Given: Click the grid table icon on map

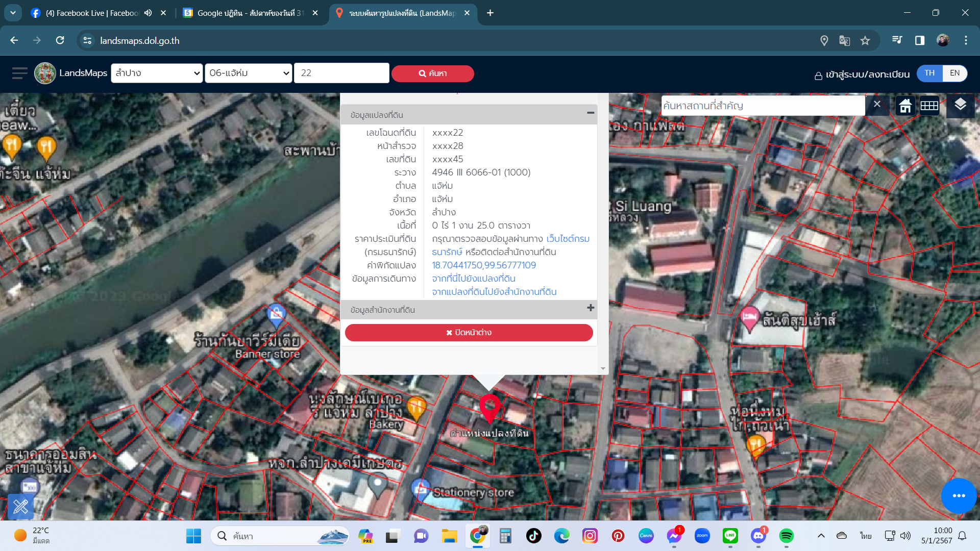Looking at the screenshot, I should click(x=929, y=106).
